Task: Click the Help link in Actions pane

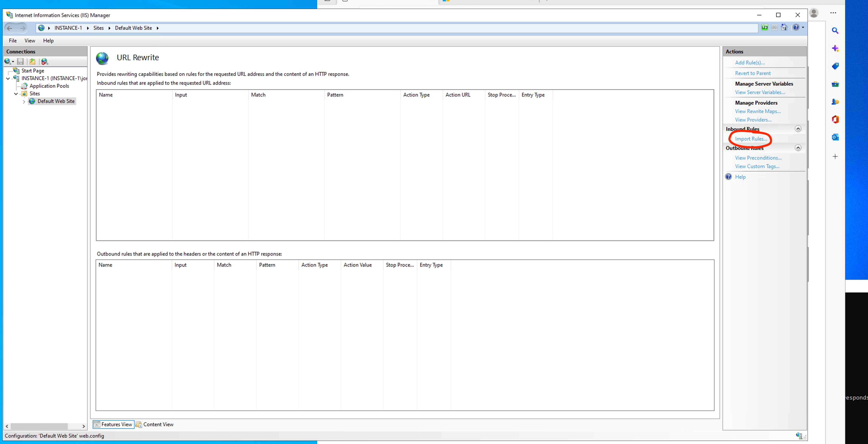Action: pyautogui.click(x=740, y=177)
